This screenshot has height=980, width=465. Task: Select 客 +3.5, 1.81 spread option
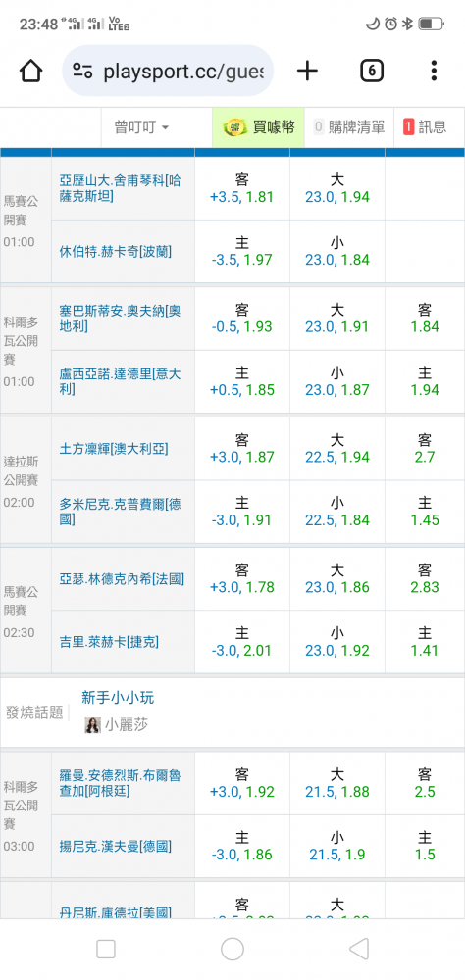point(242,189)
